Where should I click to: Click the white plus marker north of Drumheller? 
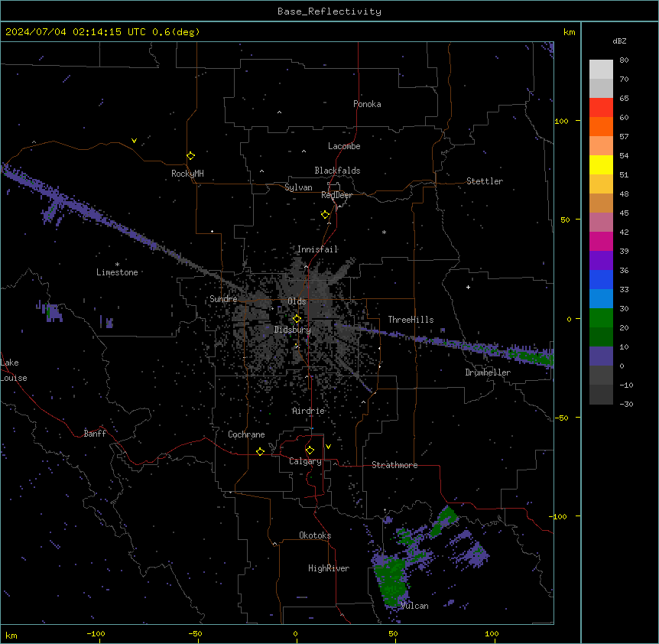point(468,287)
